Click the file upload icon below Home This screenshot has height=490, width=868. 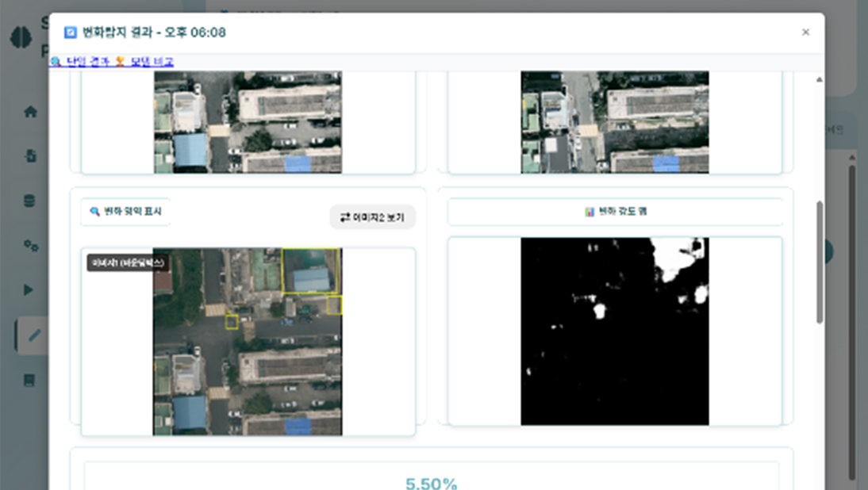click(30, 156)
